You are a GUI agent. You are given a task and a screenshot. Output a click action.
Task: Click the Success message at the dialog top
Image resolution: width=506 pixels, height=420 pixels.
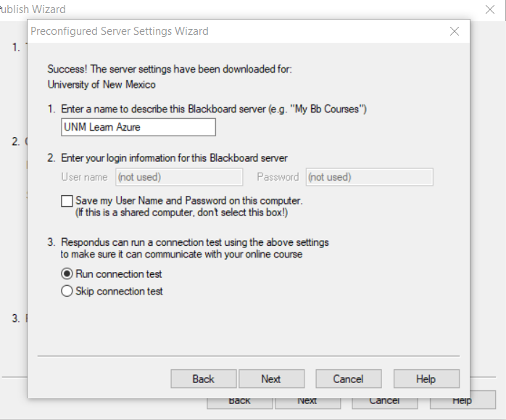[x=170, y=70]
